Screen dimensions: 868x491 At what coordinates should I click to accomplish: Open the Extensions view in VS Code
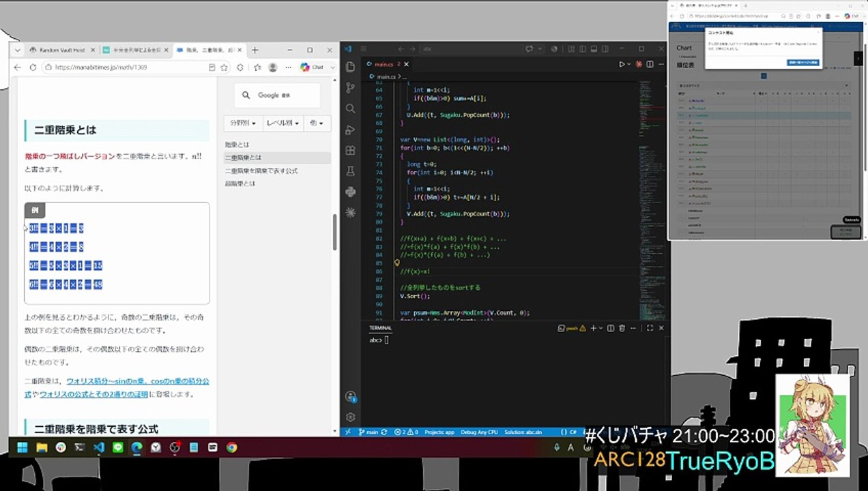351,150
